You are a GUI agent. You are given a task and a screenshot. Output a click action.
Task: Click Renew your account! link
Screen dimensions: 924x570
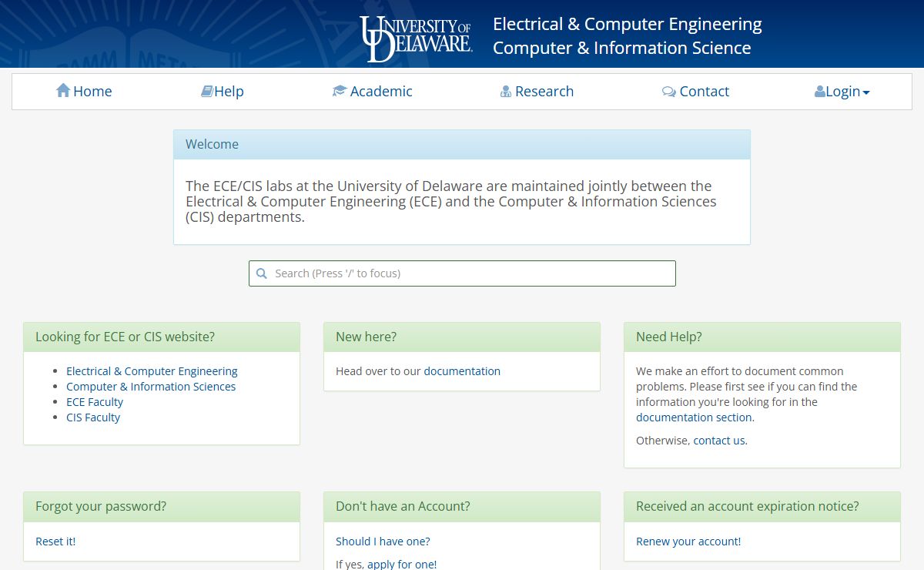tap(688, 541)
